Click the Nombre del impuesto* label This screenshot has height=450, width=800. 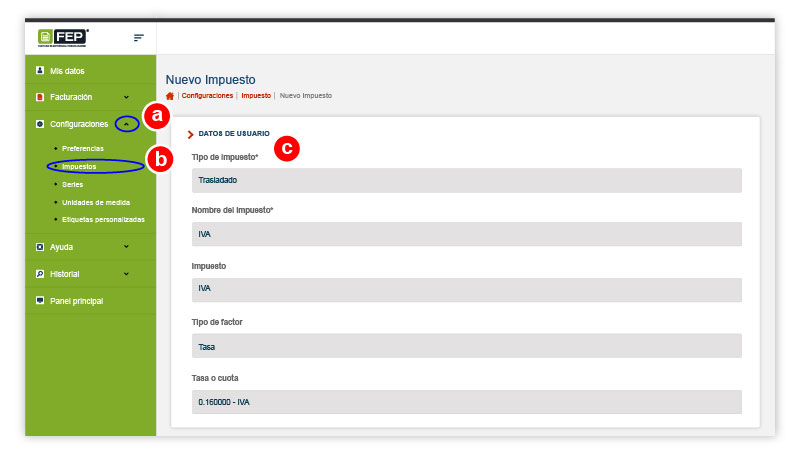pyautogui.click(x=232, y=210)
